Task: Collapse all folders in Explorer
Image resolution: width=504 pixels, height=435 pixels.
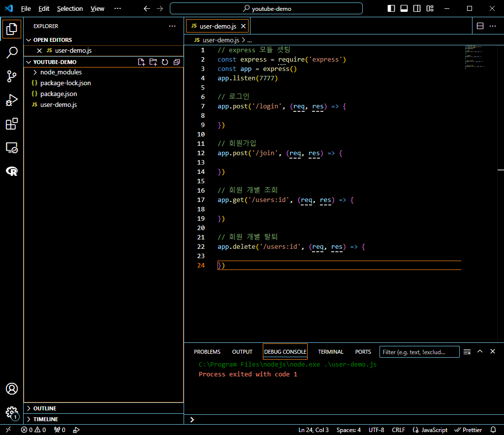Action: pos(177,62)
